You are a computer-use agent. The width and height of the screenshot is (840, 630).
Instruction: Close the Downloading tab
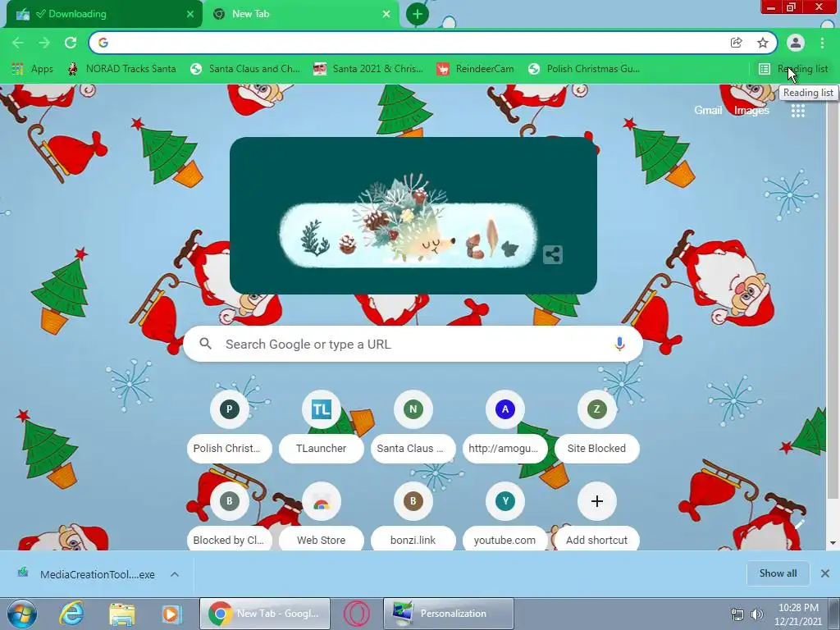190,14
